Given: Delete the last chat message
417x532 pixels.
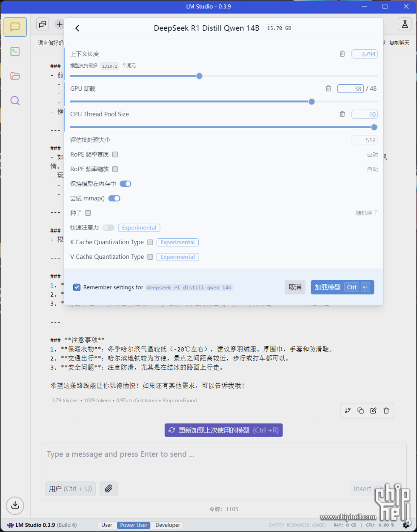Looking at the screenshot, I should [386, 411].
